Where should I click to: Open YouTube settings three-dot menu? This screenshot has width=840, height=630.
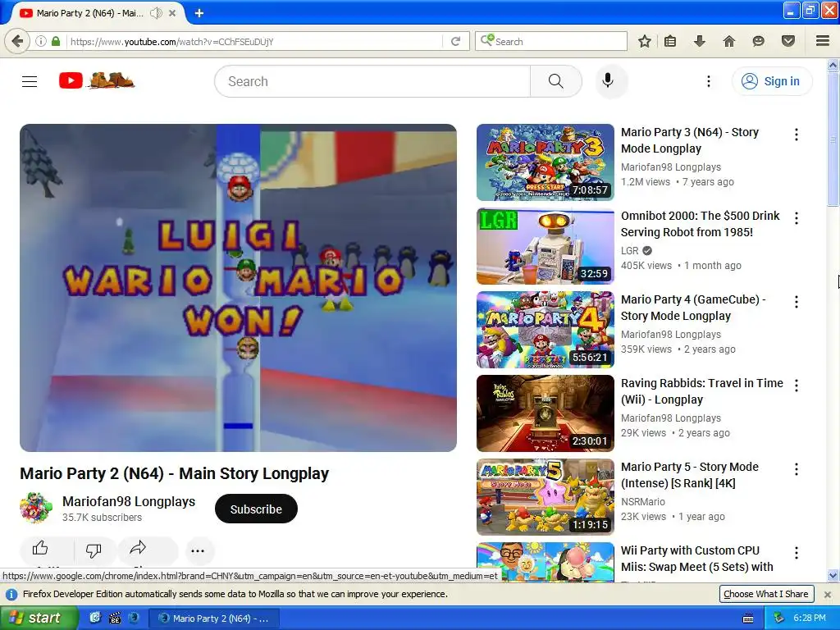pos(709,81)
